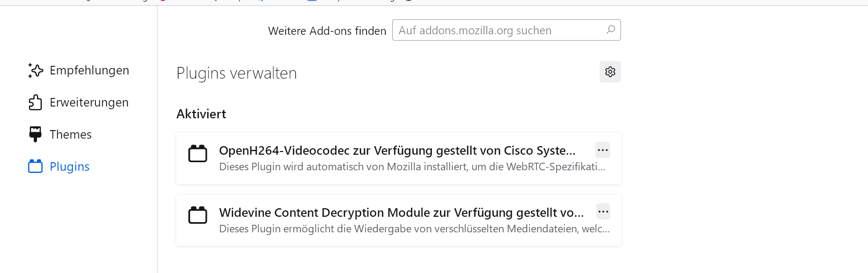Switch to the Erweiterungen section
868x273 pixels.
tap(89, 102)
